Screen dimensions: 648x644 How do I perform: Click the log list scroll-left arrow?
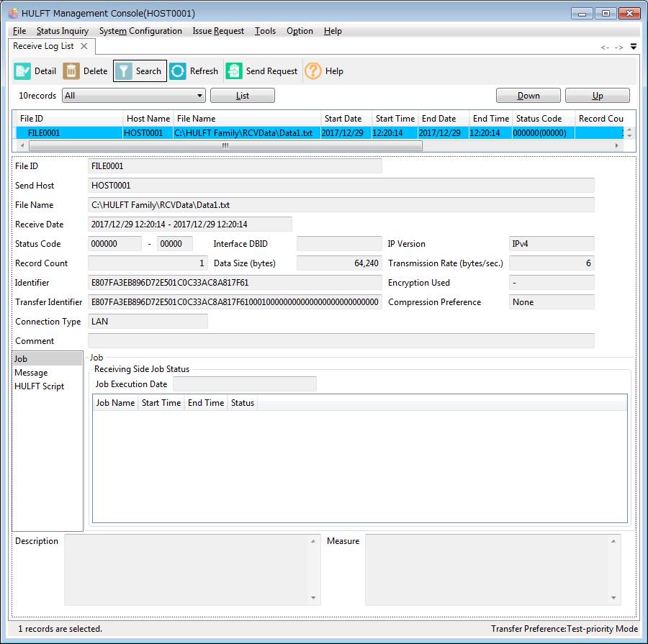[x=22, y=146]
